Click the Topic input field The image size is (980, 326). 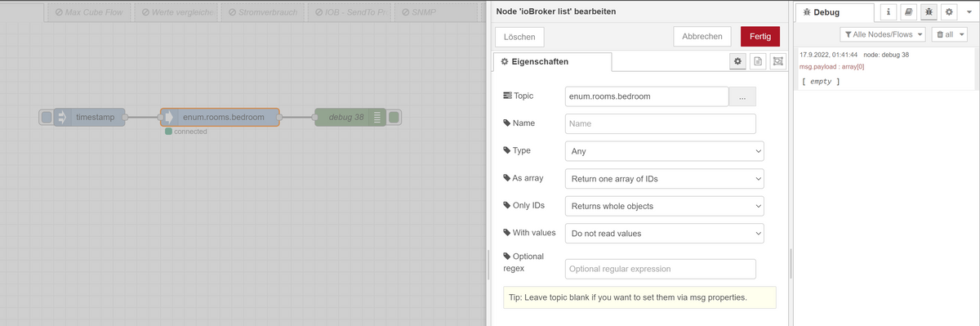point(647,96)
